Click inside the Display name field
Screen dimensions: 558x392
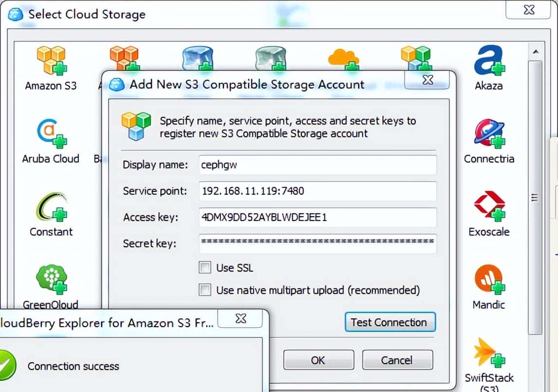[317, 165]
